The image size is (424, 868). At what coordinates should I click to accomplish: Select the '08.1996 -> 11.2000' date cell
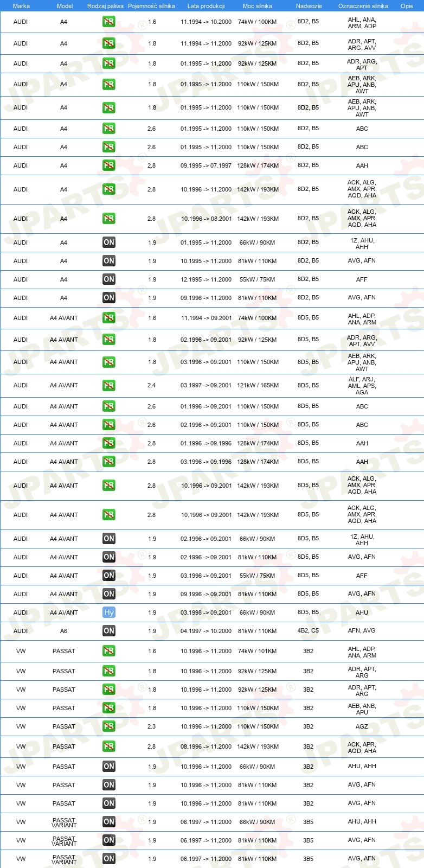click(206, 746)
